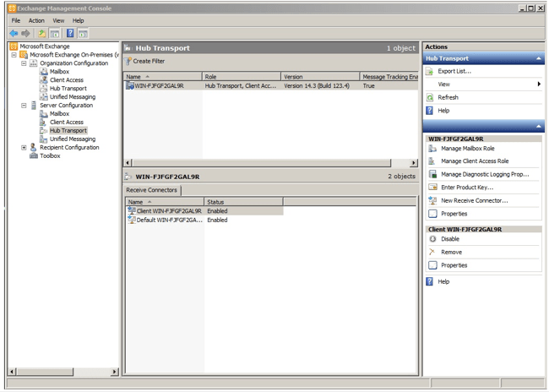Click Manage Client Access Role icon
The height and width of the screenshot is (392, 549).
tap(432, 161)
